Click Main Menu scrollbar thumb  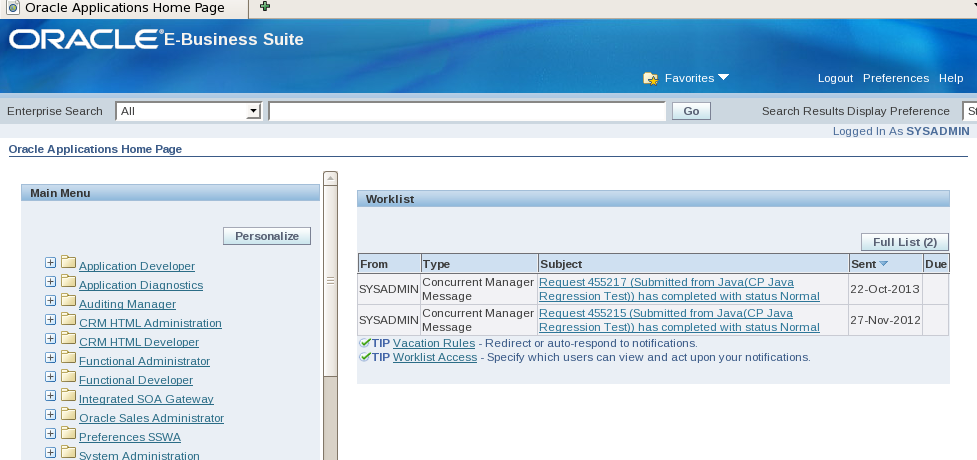(x=330, y=280)
